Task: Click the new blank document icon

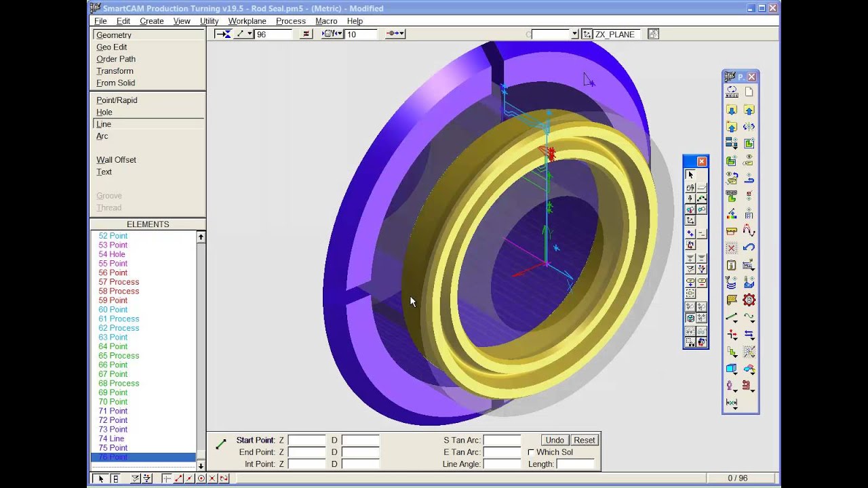Action: (749, 91)
